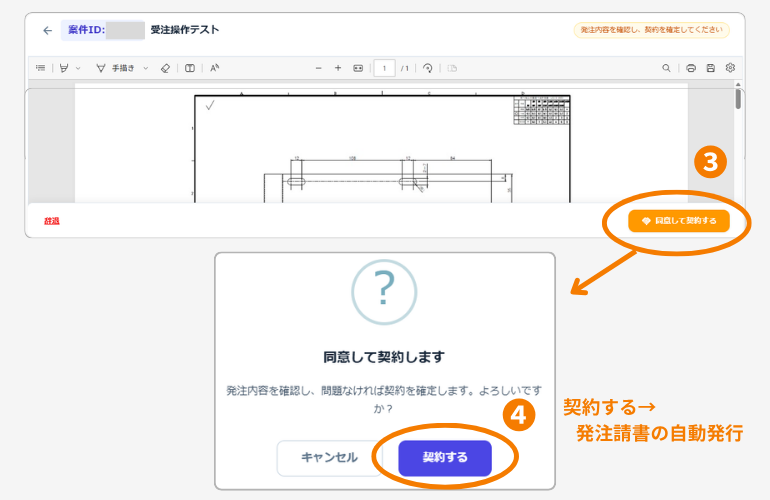
Task: Click the fit to width icon
Action: click(x=358, y=68)
